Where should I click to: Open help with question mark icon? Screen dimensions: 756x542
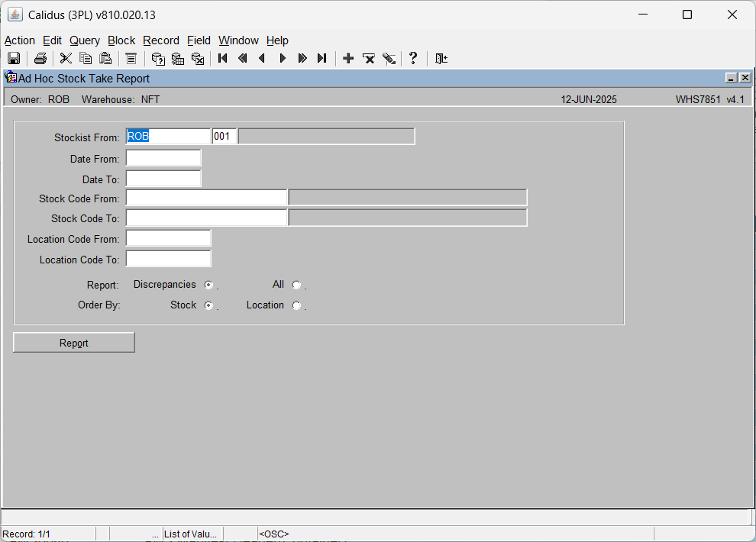click(x=413, y=58)
